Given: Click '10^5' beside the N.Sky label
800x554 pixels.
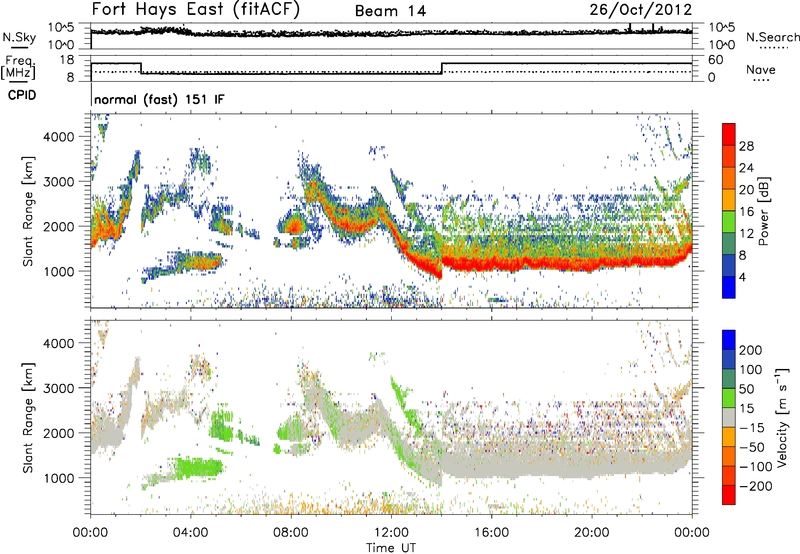Looking at the screenshot, I should pyautogui.click(x=62, y=27).
